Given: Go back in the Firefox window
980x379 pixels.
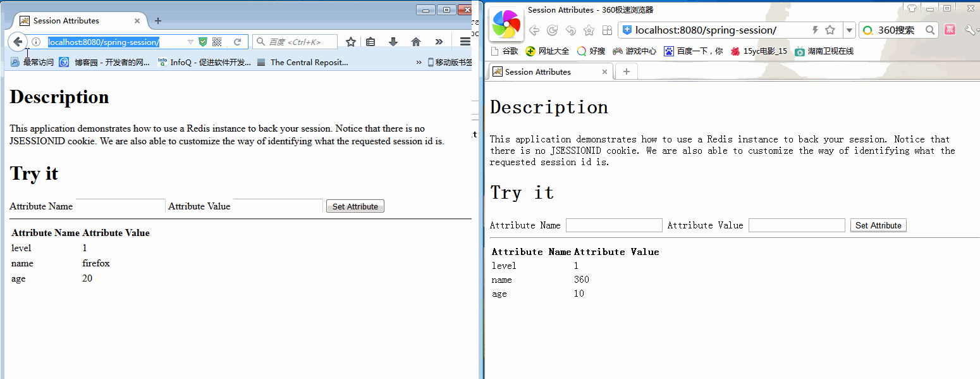Looking at the screenshot, I should 17,42.
